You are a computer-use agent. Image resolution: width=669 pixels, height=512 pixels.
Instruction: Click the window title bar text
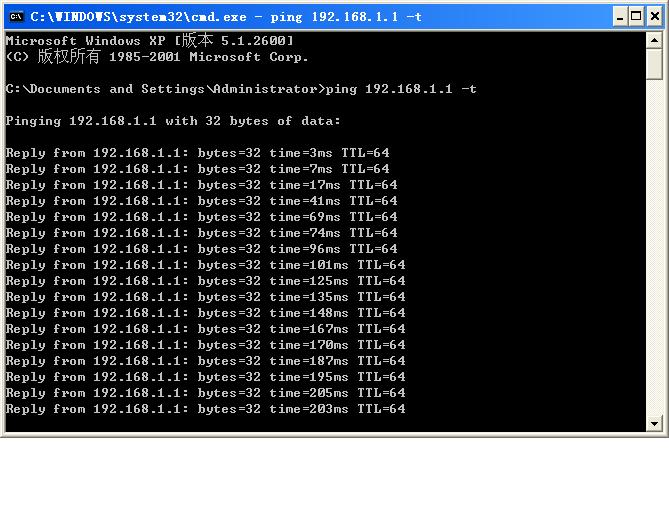click(226, 17)
